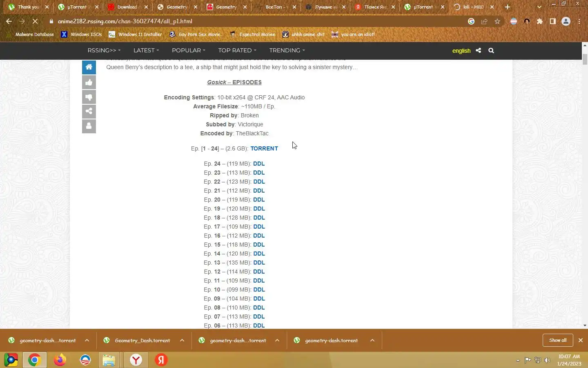588x368 pixels.
Task: Open the red Yandex Я icon in taskbar
Action: [161, 360]
